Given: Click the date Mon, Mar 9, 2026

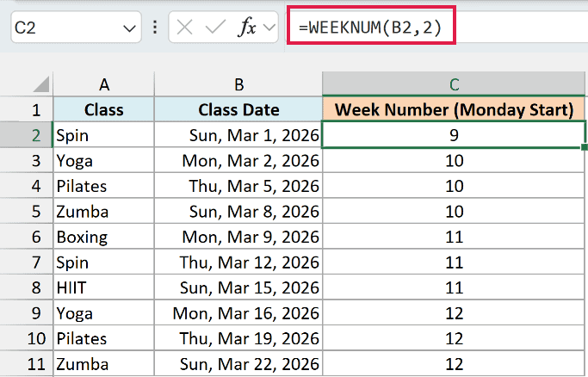Looking at the screenshot, I should coord(238,237).
